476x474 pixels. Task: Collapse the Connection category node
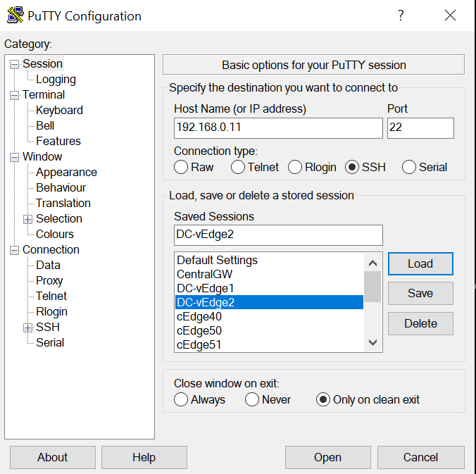[14, 250]
